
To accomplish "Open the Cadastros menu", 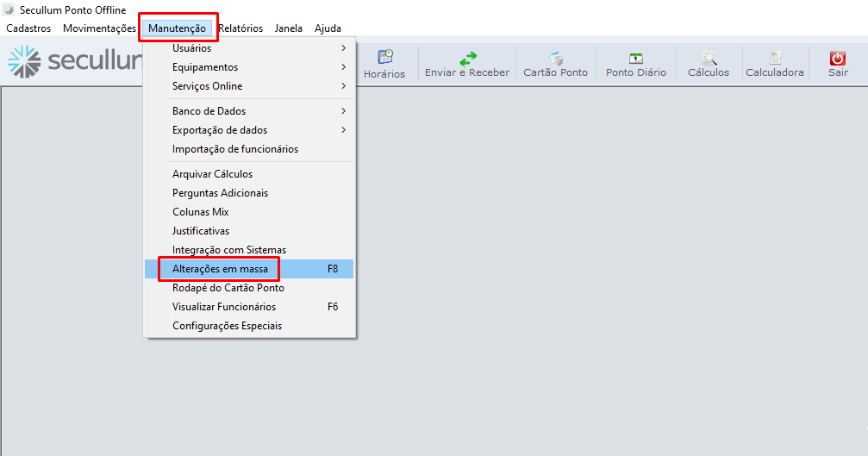I will [x=28, y=28].
